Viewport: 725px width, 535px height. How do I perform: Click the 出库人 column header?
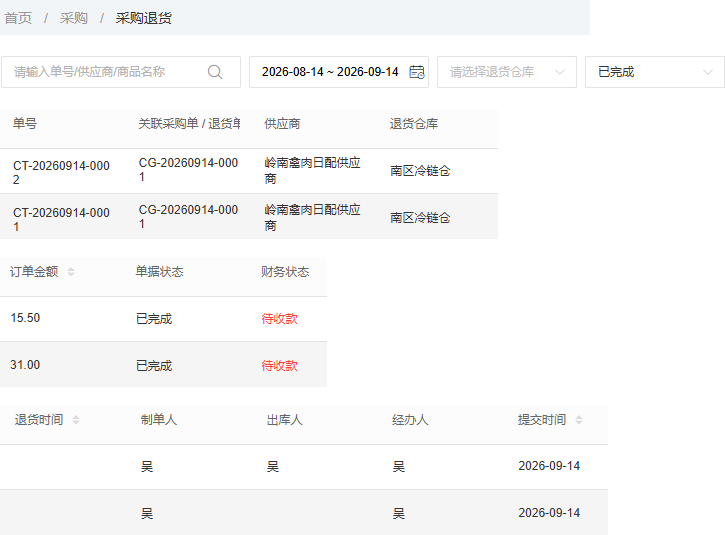pyautogui.click(x=284, y=419)
